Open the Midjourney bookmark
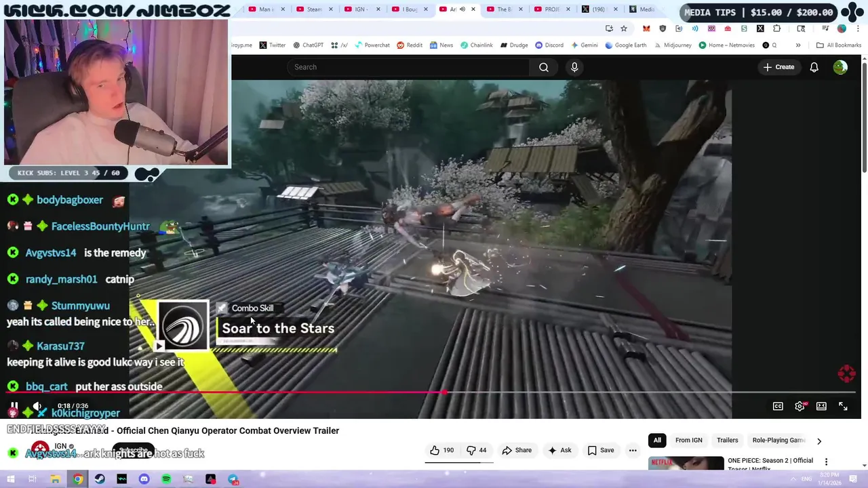868x488 pixels. tap(672, 45)
